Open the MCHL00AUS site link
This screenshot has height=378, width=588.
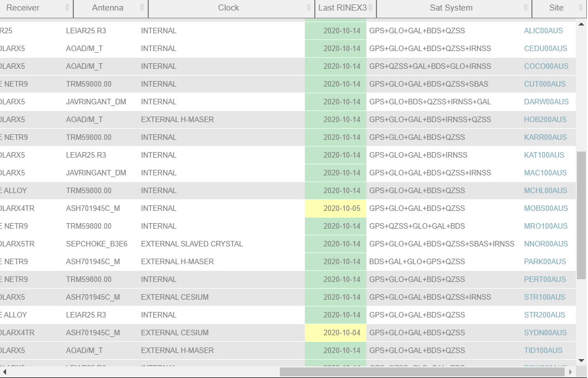pos(546,190)
